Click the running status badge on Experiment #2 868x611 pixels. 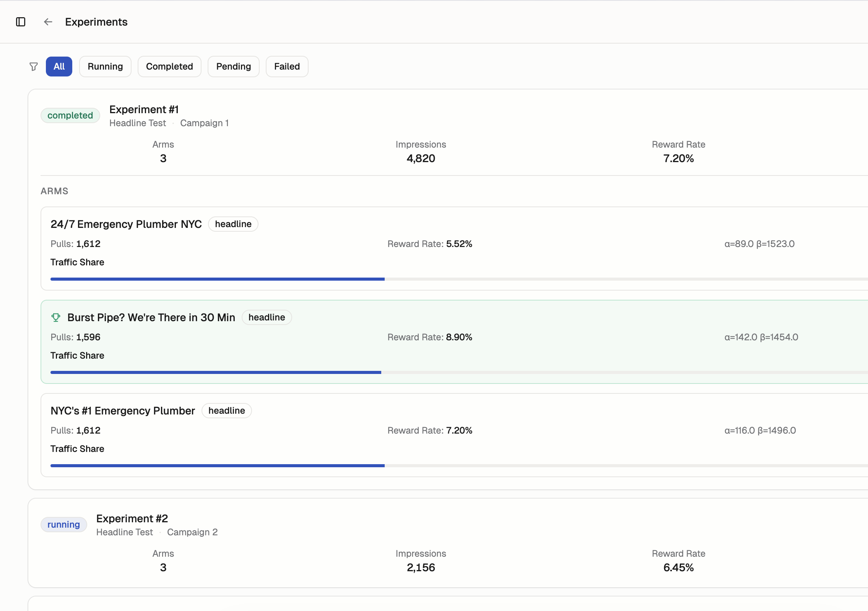click(x=63, y=525)
